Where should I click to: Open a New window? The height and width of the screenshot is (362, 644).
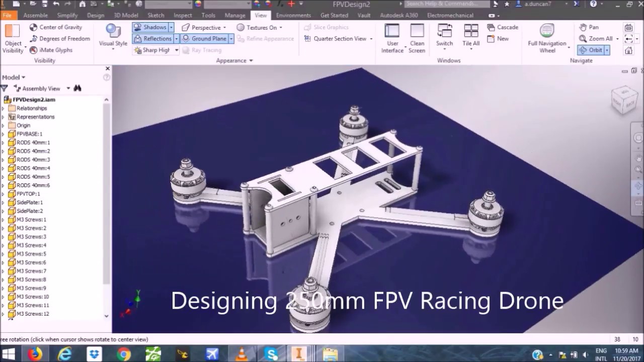click(x=498, y=39)
